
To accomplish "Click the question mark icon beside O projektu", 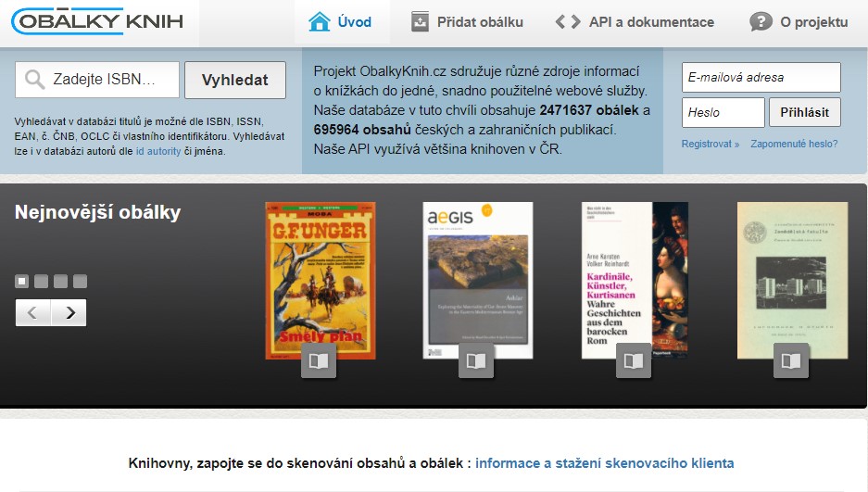I will [x=761, y=21].
